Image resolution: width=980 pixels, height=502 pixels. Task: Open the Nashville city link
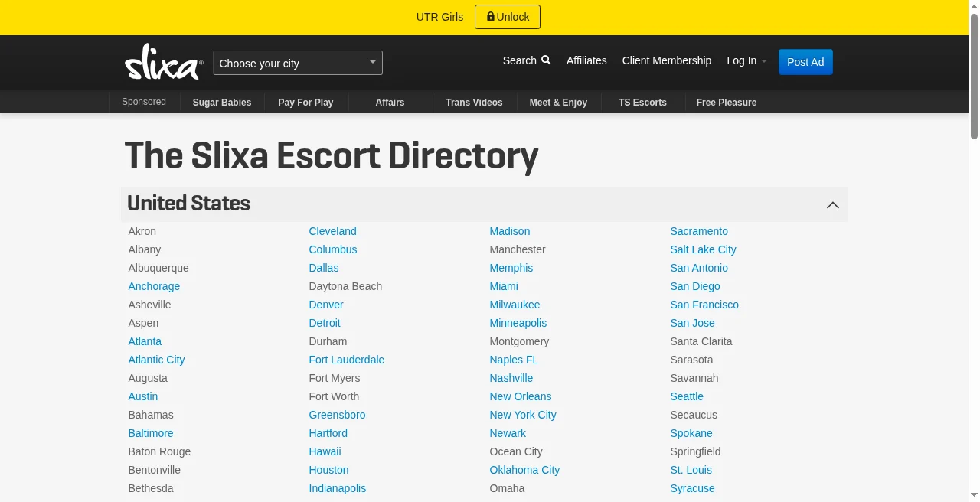[511, 378]
